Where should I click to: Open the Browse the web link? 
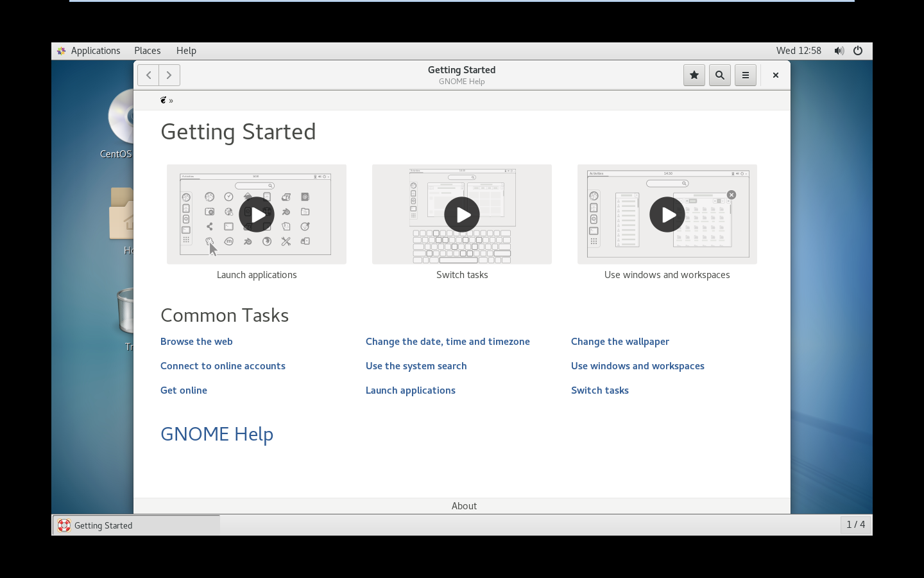click(x=196, y=342)
